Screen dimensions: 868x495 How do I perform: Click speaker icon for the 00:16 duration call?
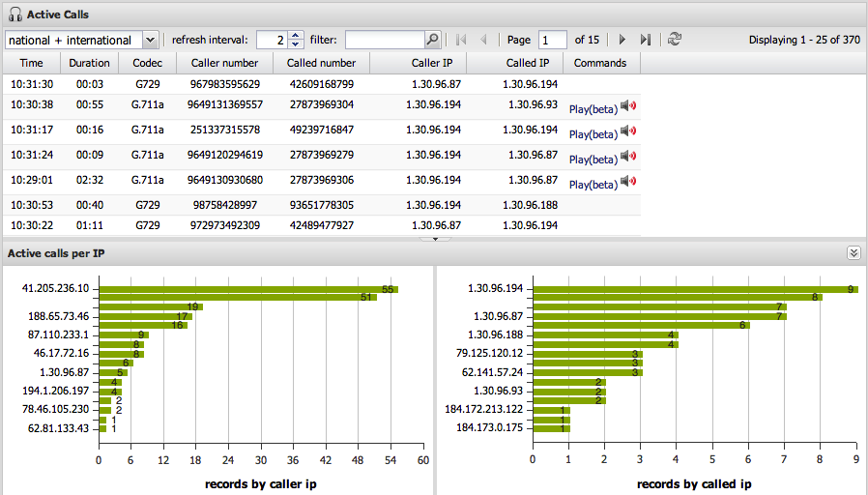(x=628, y=131)
